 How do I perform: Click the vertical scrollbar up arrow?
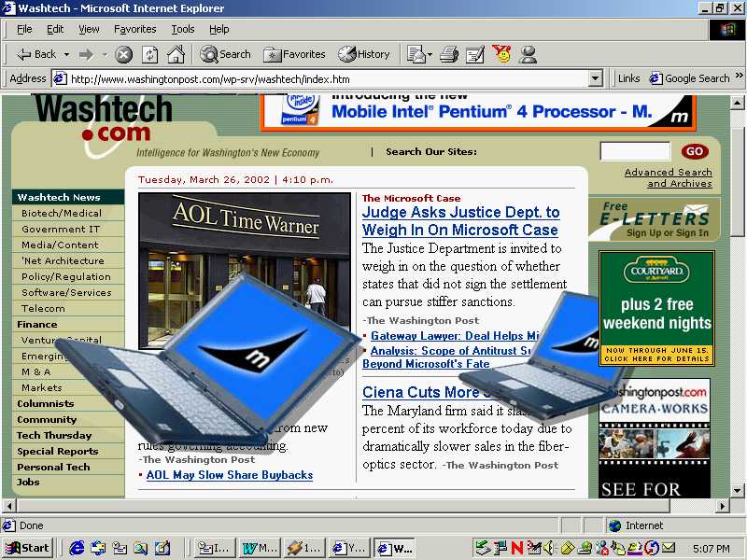pos(737,103)
